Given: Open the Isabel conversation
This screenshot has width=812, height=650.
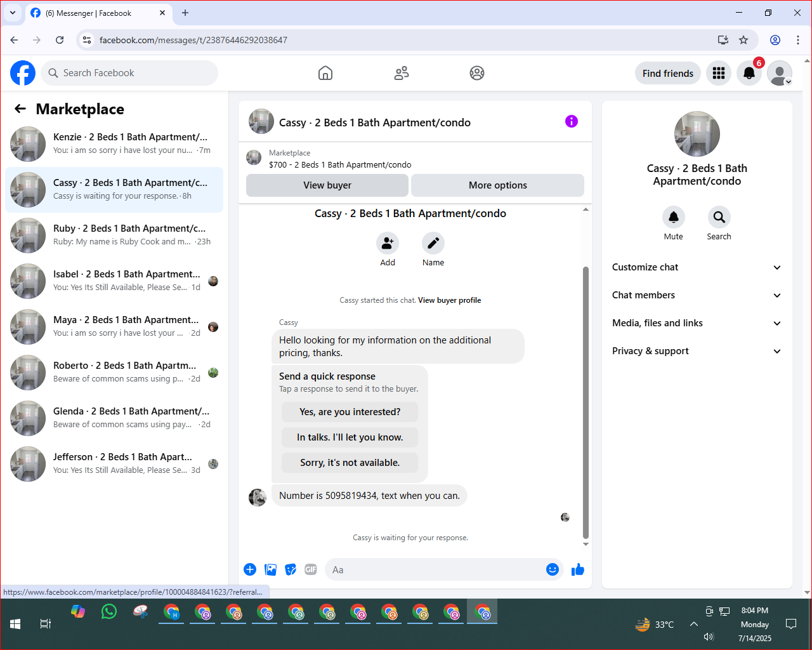Looking at the screenshot, I should point(114,281).
